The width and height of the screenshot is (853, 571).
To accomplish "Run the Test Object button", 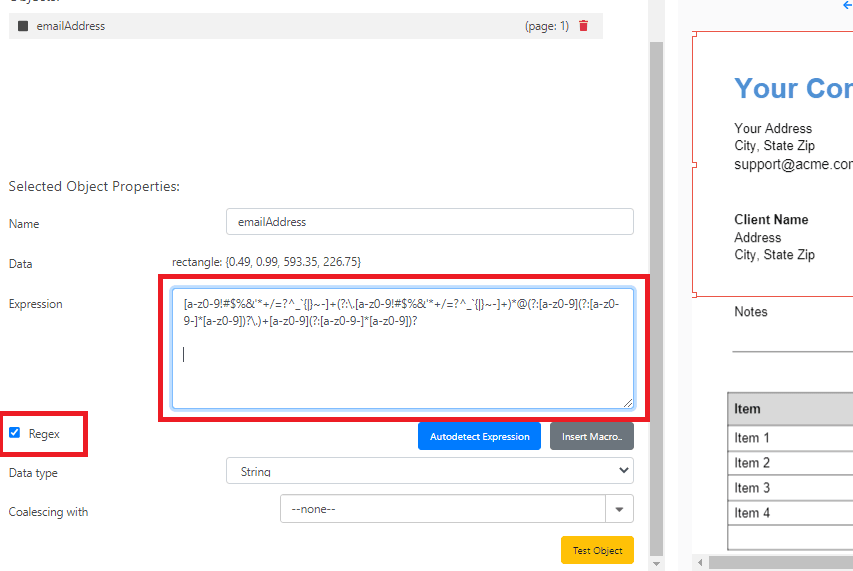I will pos(597,550).
